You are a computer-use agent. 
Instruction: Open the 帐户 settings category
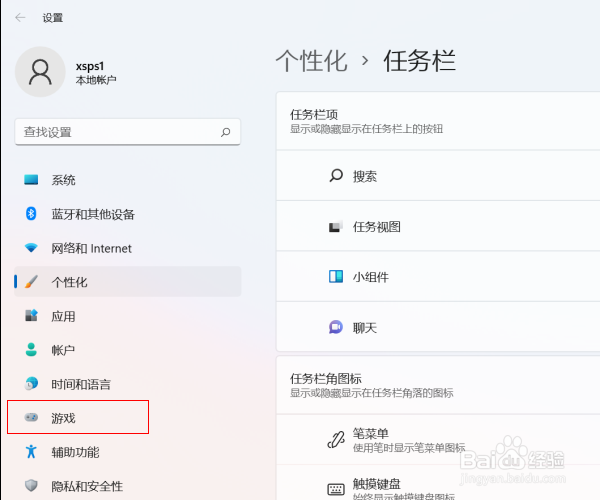(x=127, y=350)
